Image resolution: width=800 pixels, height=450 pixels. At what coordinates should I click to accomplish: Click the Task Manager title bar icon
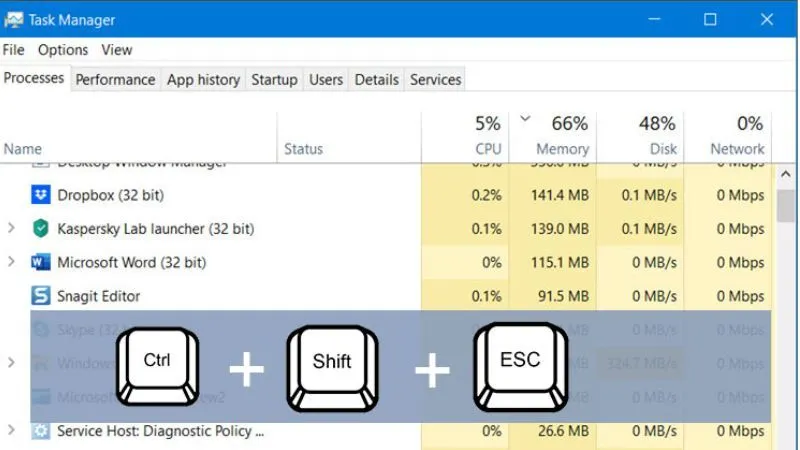click(14, 19)
